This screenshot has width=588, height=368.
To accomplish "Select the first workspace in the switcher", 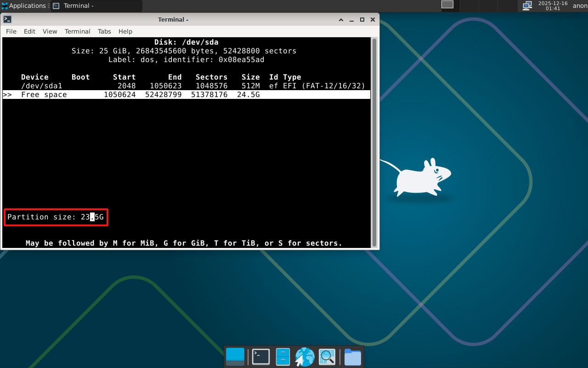I will click(x=447, y=5).
